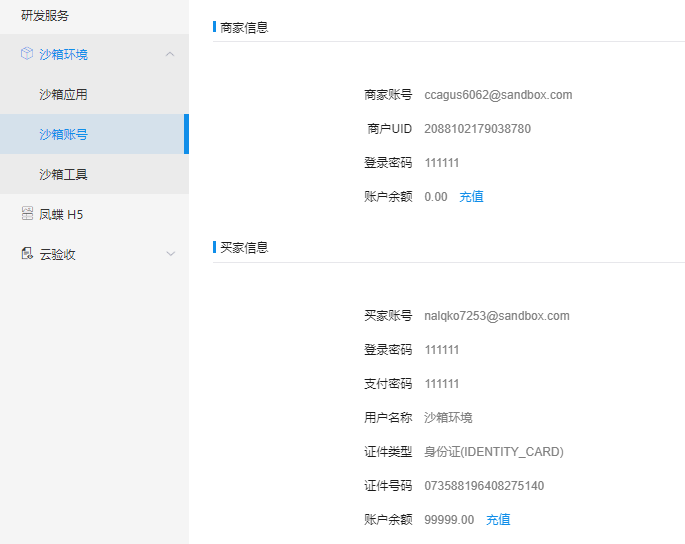Click the 买家信息 section heading
Image resolution: width=685 pixels, height=544 pixels.
click(244, 248)
